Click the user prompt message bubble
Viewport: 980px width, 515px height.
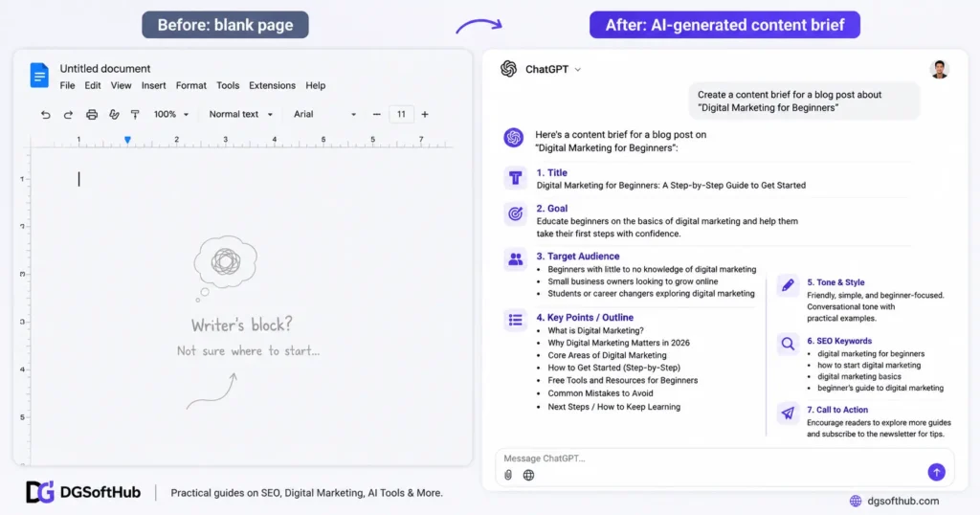pos(804,101)
